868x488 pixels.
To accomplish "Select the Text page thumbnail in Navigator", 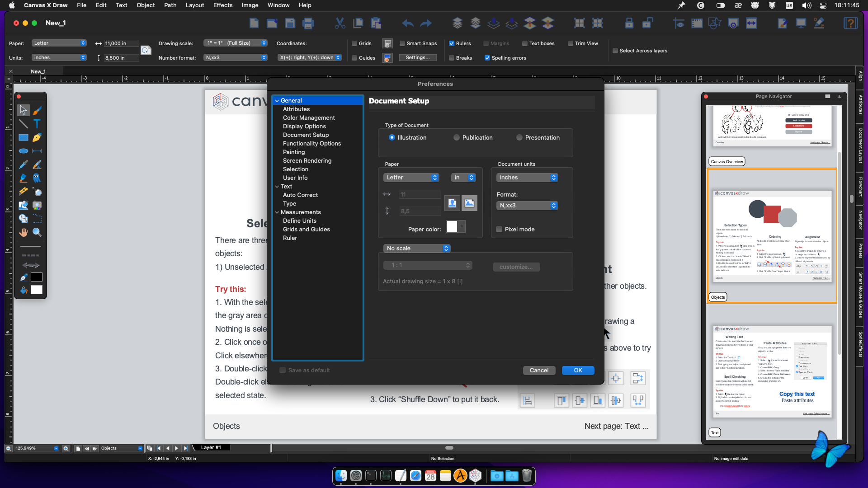I will 772,371.
